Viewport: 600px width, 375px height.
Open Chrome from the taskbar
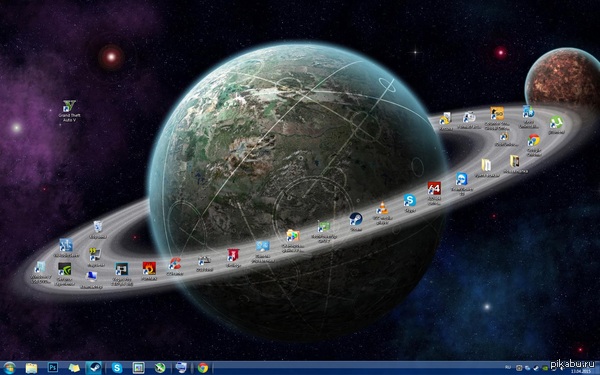tap(203, 368)
